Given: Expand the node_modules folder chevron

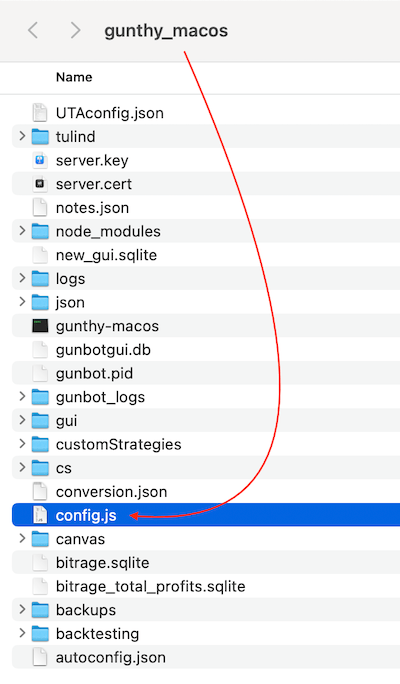Looking at the screenshot, I should (22, 231).
